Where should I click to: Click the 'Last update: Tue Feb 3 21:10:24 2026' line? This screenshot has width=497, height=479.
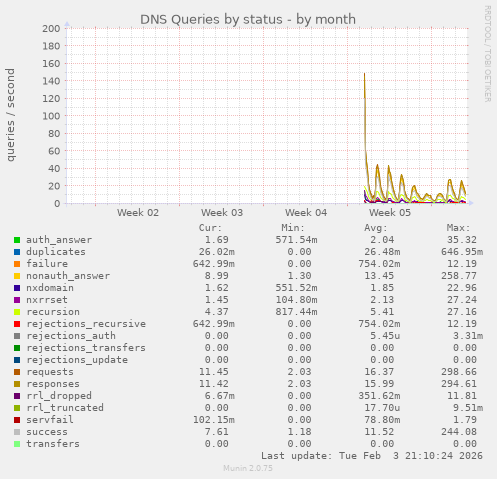click(x=372, y=456)
